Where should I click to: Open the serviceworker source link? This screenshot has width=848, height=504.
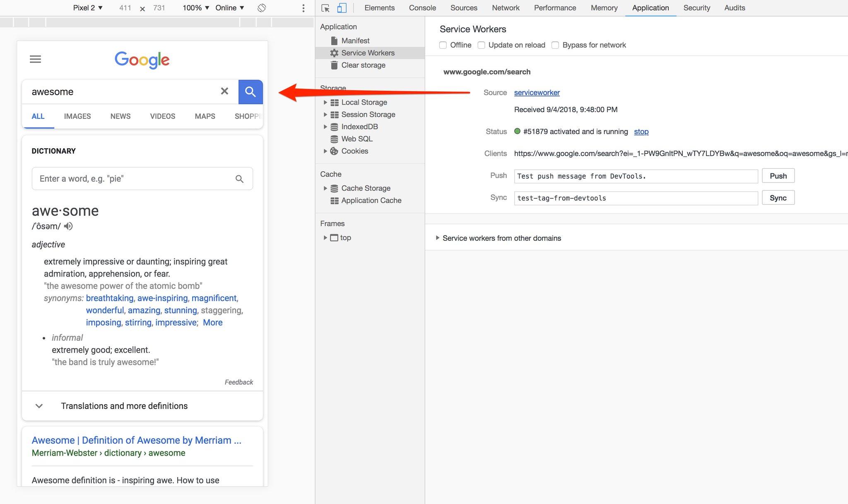click(537, 93)
